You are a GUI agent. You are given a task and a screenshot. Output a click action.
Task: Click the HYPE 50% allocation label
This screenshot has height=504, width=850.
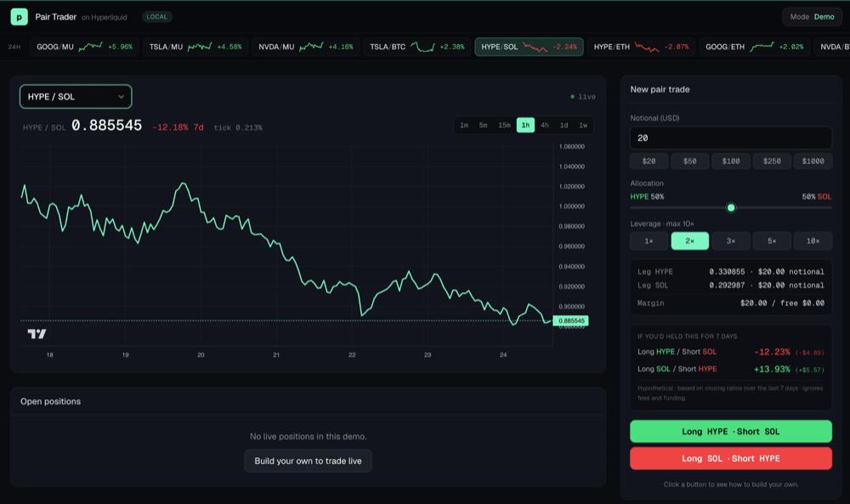(647, 196)
